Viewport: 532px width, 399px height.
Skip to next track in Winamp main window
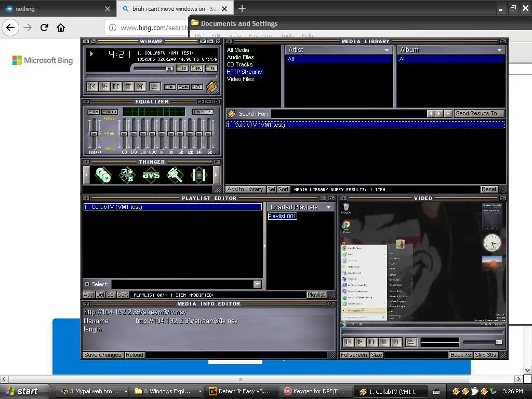140,87
